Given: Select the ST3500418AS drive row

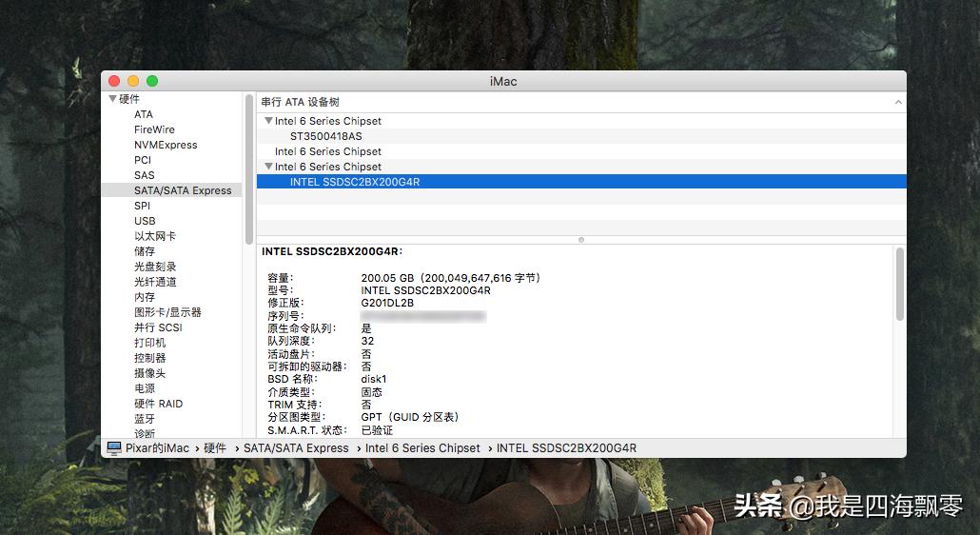Looking at the screenshot, I should [x=581, y=136].
